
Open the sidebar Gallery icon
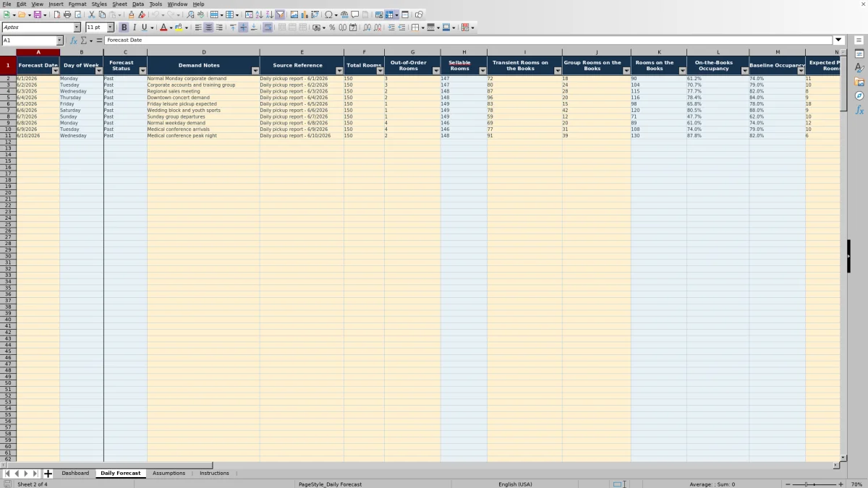pos(859,82)
